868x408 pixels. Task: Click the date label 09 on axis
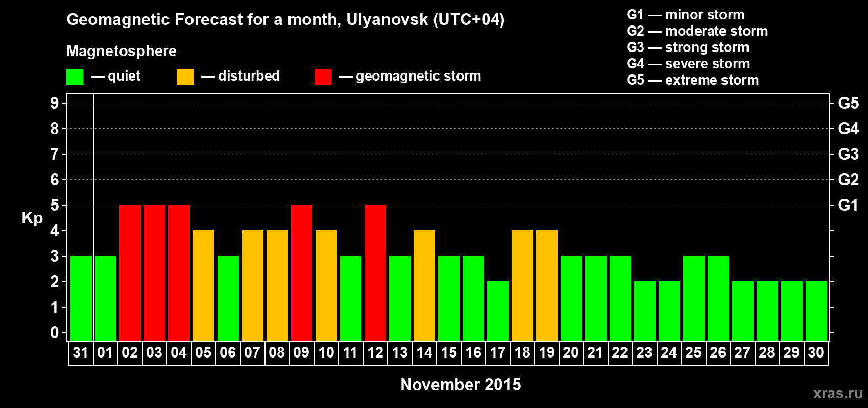tap(301, 352)
